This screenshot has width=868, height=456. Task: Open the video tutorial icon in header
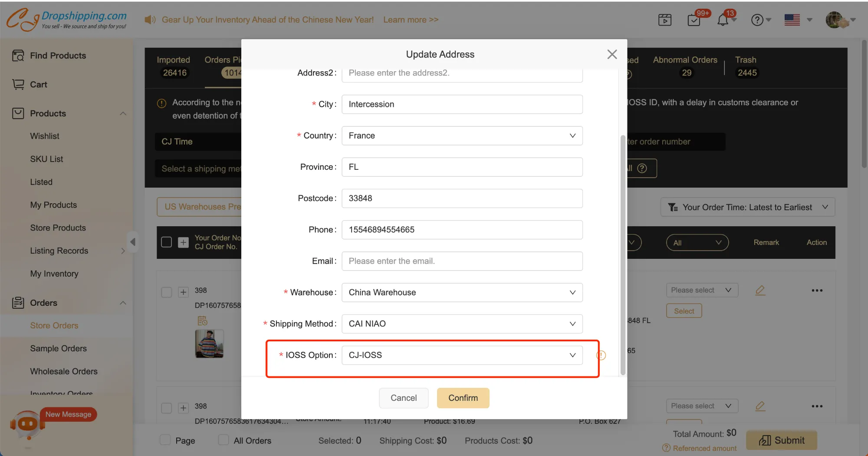pos(664,20)
